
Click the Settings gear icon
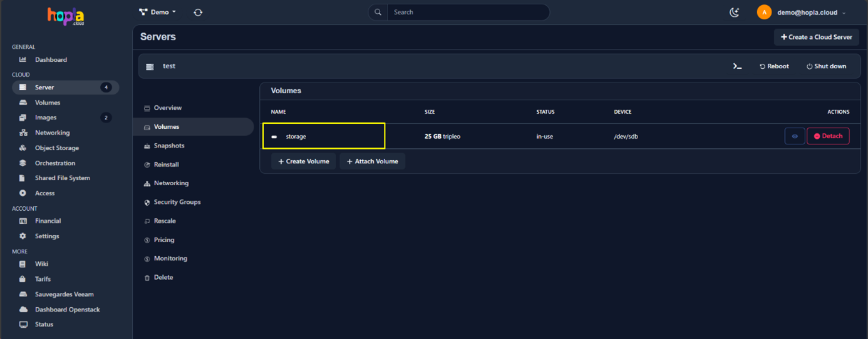coord(23,236)
